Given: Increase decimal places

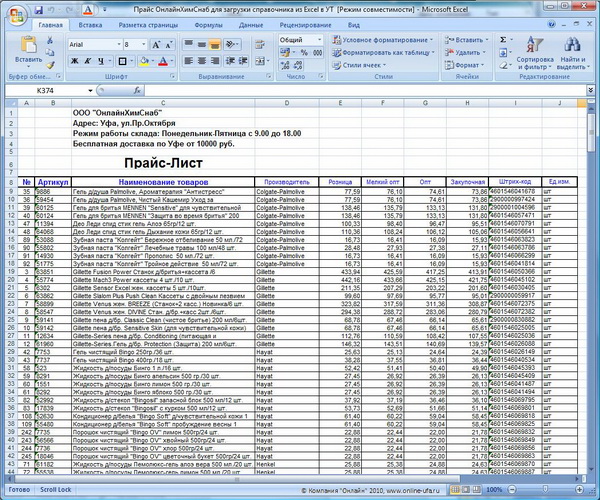Looking at the screenshot, I should pyautogui.click(x=285, y=65).
